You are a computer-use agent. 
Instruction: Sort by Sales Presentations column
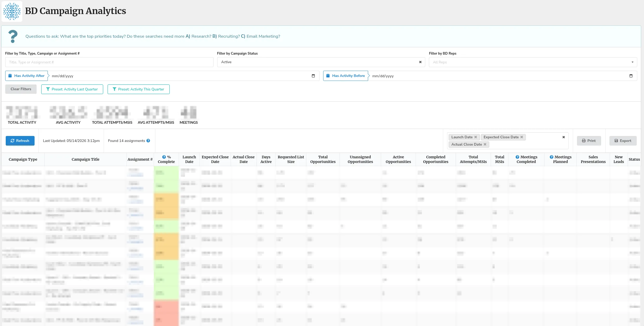pos(593,159)
